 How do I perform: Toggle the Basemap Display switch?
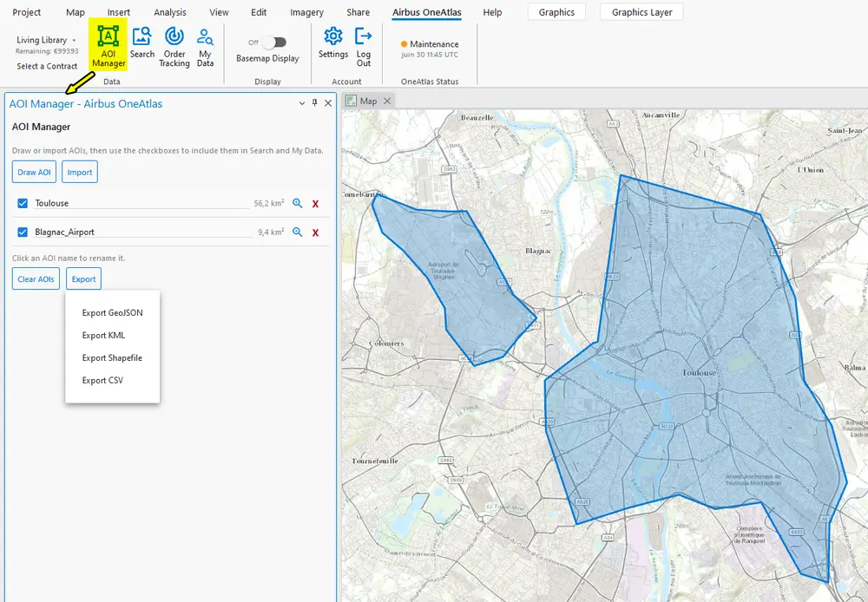(274, 42)
